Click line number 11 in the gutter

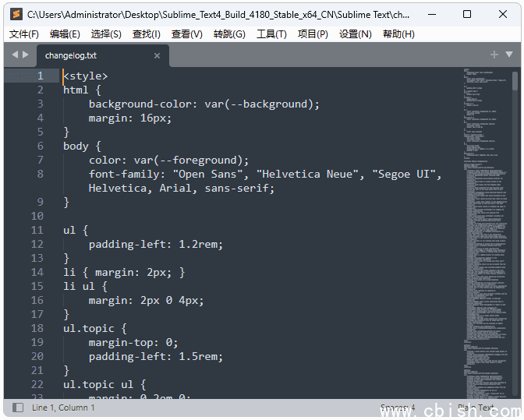[x=37, y=230]
